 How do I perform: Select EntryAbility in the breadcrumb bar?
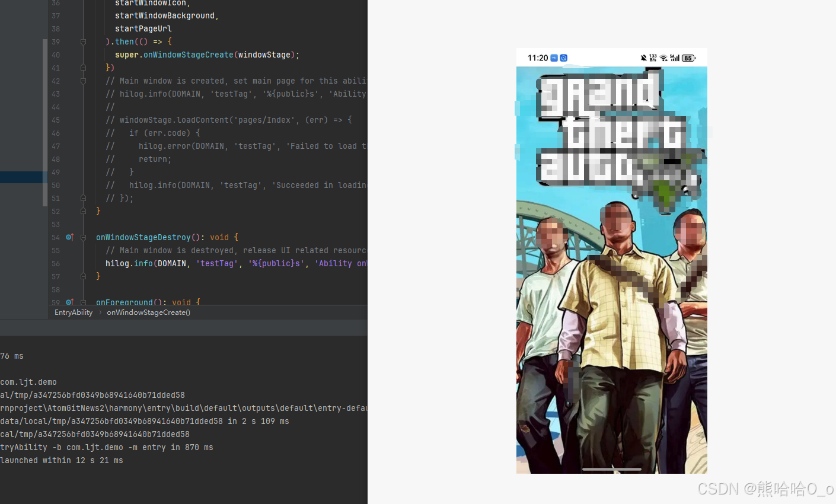(x=74, y=312)
